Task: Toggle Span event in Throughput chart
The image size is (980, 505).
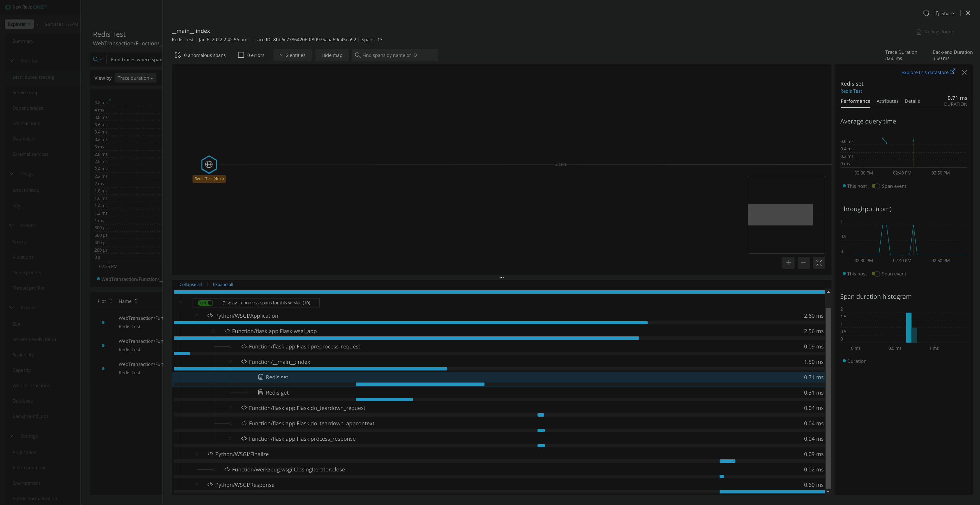Action: pos(876,274)
